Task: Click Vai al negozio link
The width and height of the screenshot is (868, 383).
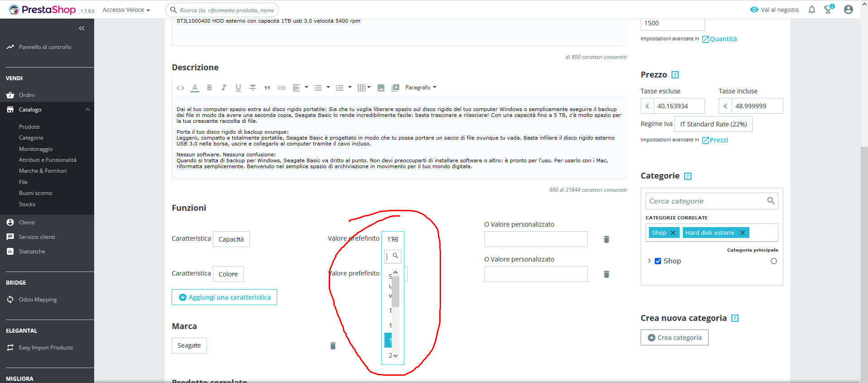Action: coord(774,10)
